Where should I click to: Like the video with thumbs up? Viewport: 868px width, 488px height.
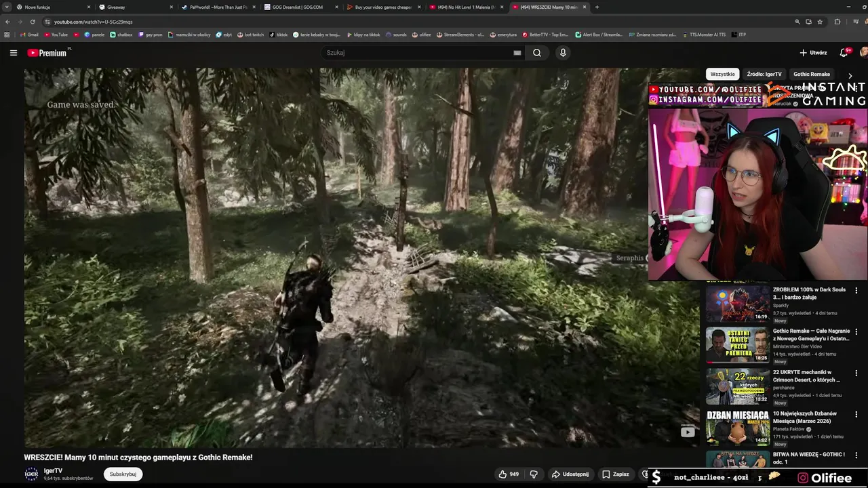[509, 474]
